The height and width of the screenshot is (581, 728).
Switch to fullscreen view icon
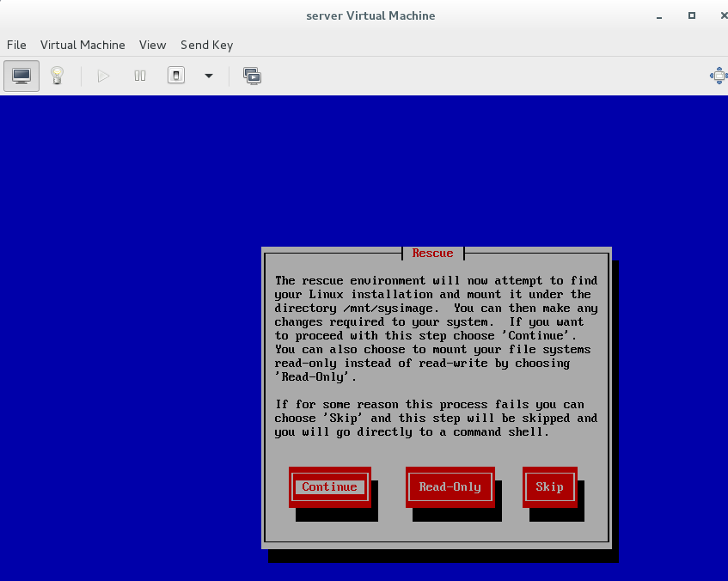[719, 76]
